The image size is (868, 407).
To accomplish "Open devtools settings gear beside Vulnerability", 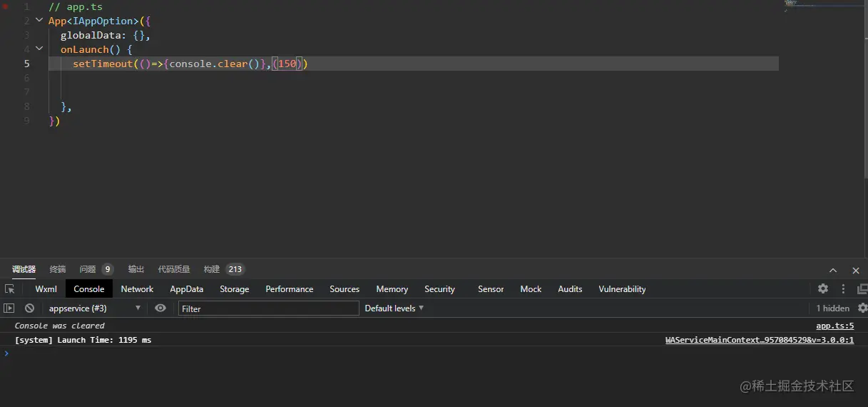I will click(823, 289).
